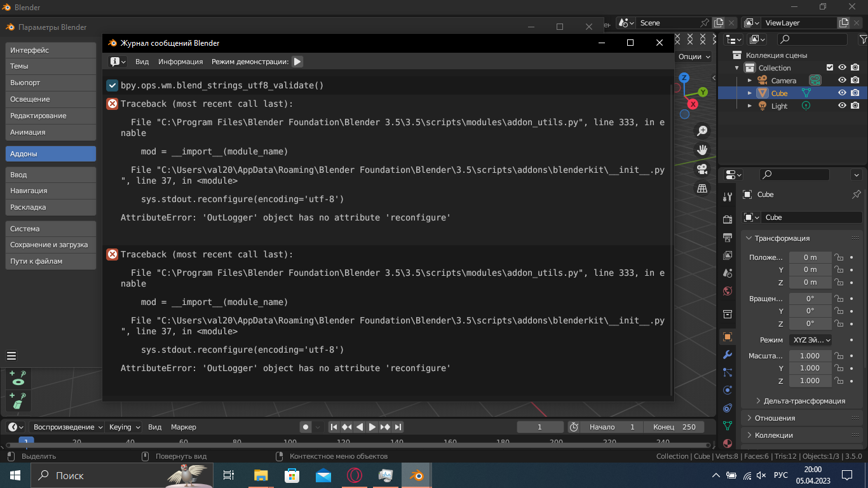Hide the Light object in the outliner
The height and width of the screenshot is (488, 868).
[x=842, y=105]
